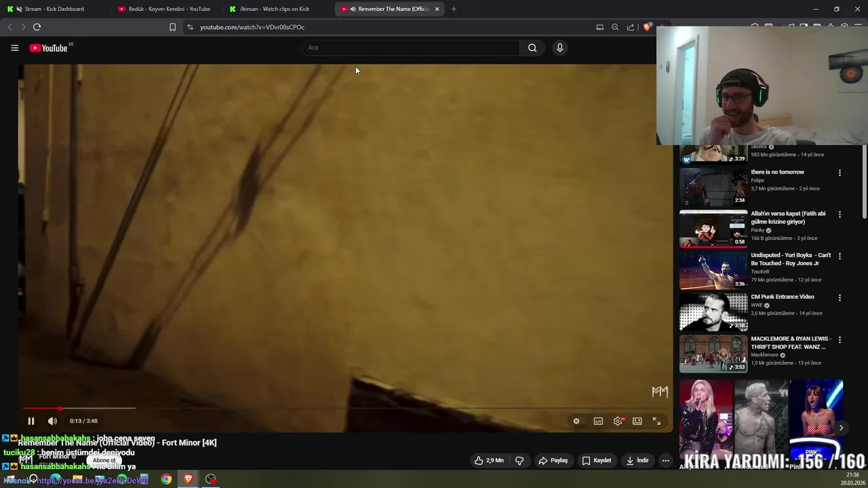Screen dimensions: 868x488
Task: Open the Fort Minor channel name
Action: 54,456
